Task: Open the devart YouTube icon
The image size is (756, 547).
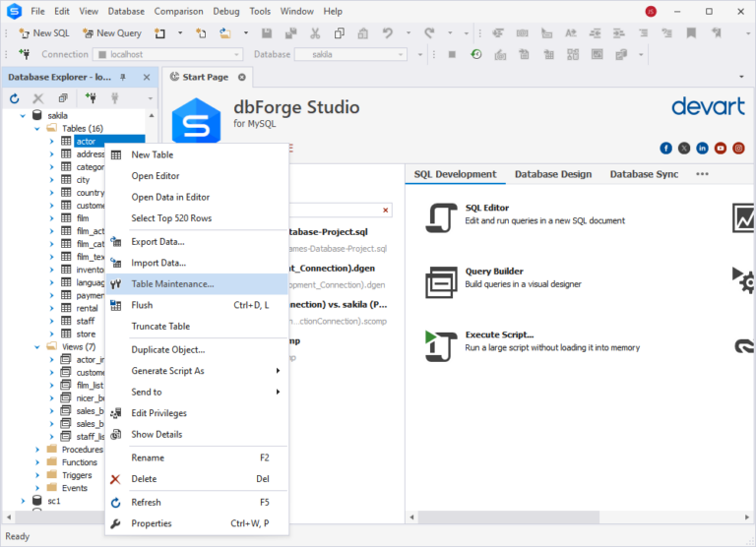Action: coord(720,148)
